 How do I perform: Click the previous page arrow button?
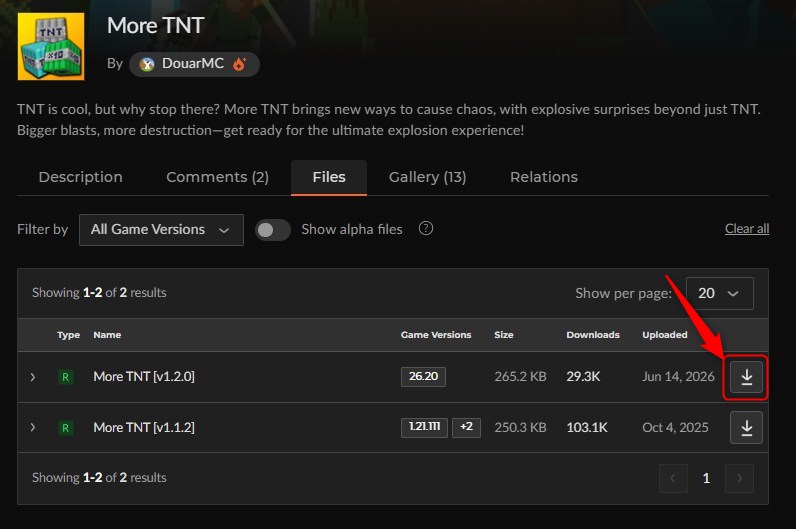[673, 478]
